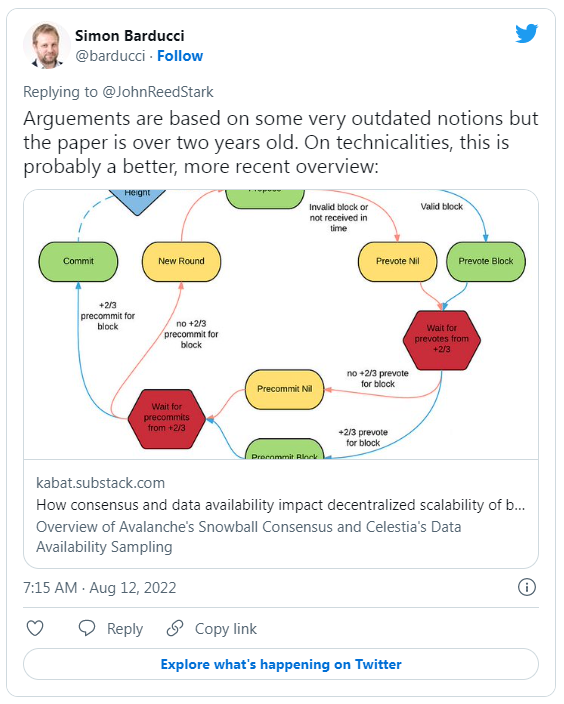Click the Reply text label
This screenshot has height=704, width=564.
pos(125,629)
